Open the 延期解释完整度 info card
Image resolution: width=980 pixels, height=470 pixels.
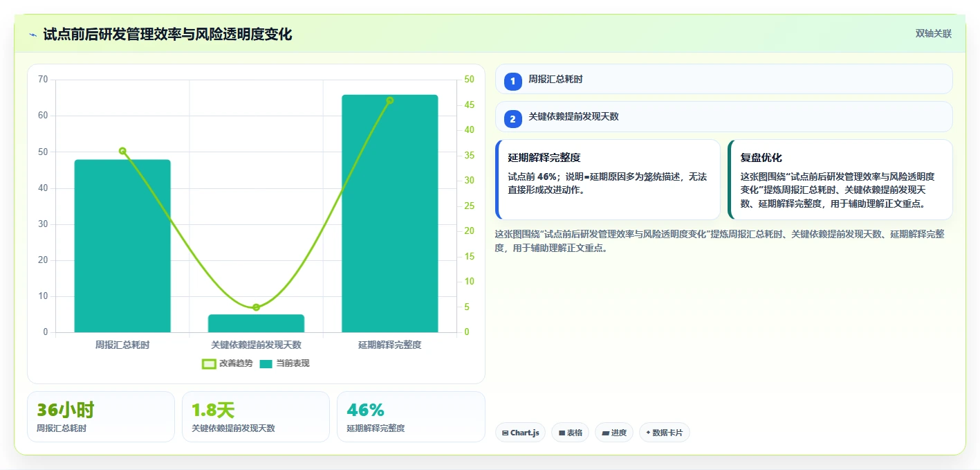click(x=608, y=179)
